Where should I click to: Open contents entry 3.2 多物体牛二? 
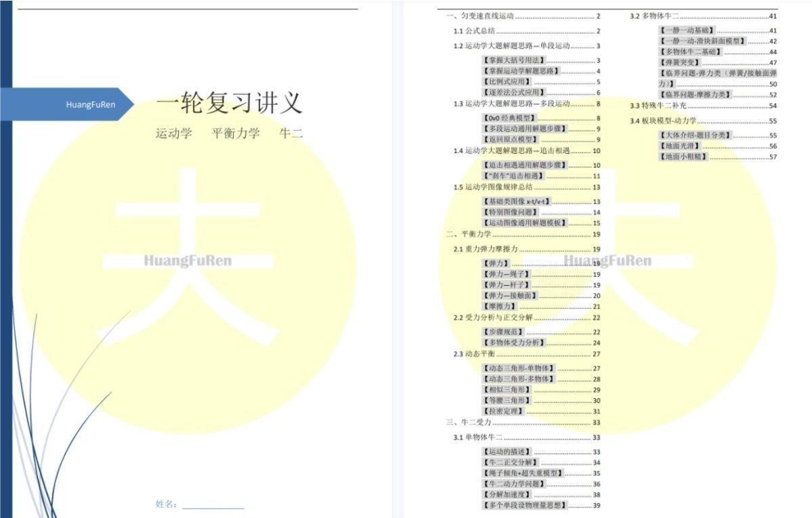(x=703, y=16)
